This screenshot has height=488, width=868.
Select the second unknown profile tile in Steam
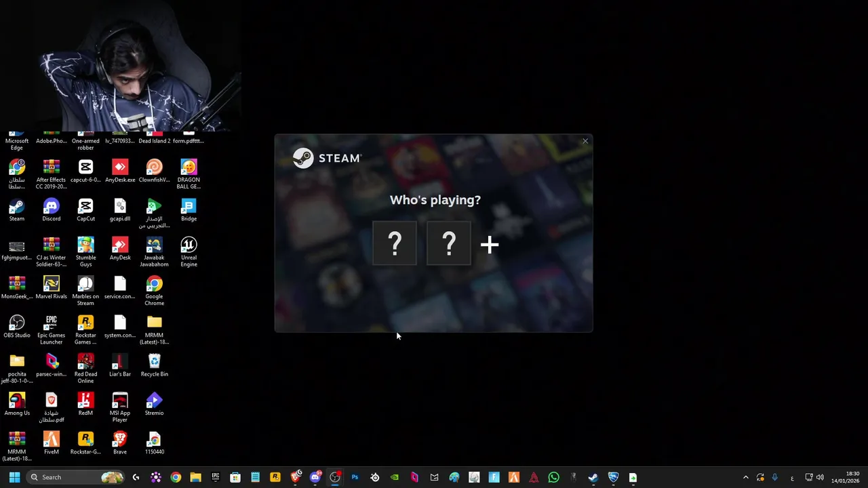click(x=449, y=243)
